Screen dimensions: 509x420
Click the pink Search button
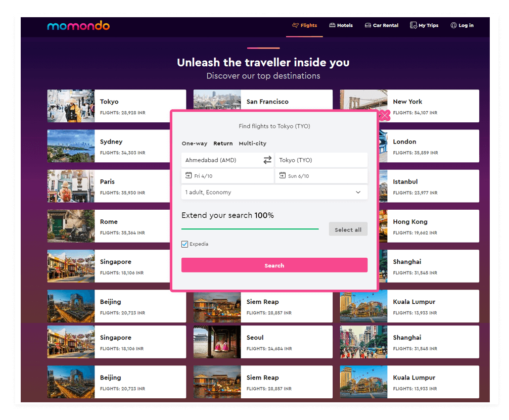(274, 265)
